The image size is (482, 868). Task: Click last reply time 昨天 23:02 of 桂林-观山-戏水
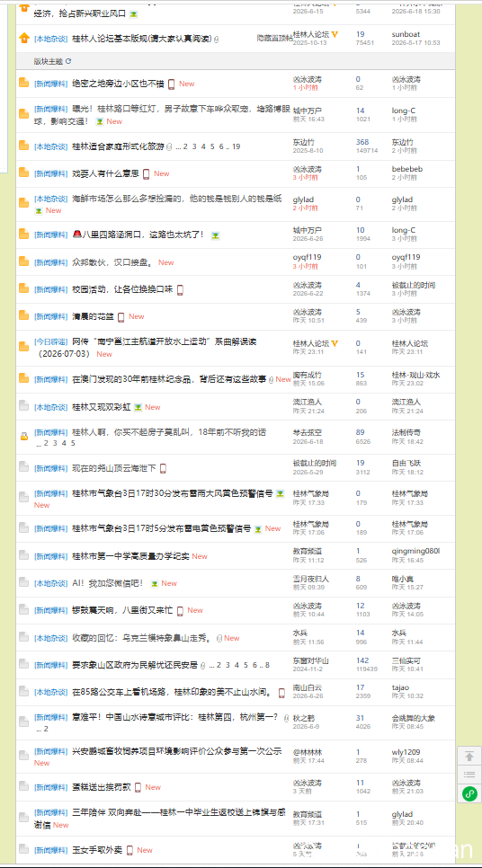[x=407, y=383]
